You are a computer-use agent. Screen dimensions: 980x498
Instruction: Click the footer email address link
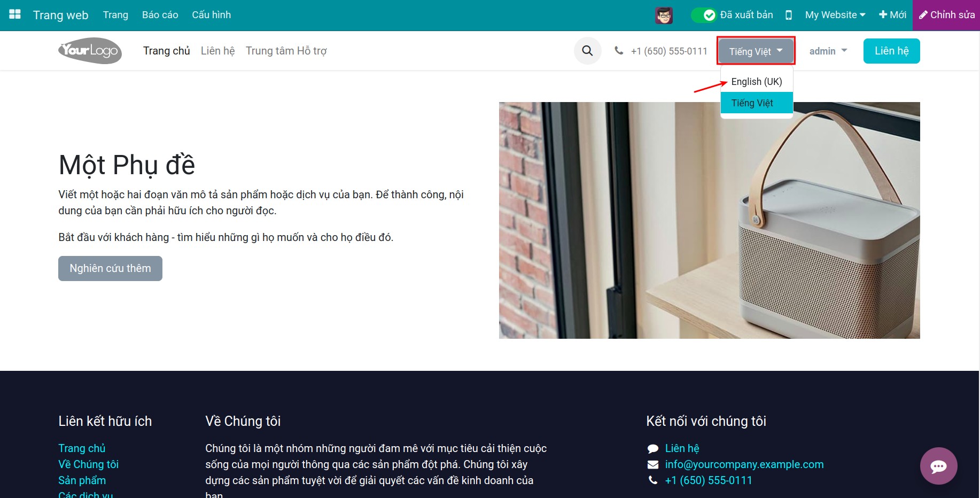[744, 464]
